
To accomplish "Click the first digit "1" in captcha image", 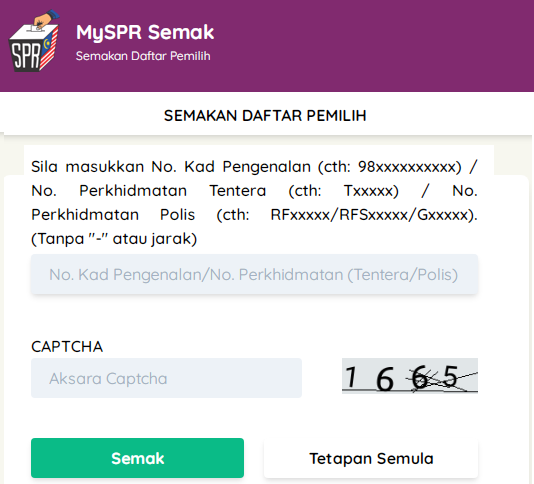I will (x=351, y=377).
